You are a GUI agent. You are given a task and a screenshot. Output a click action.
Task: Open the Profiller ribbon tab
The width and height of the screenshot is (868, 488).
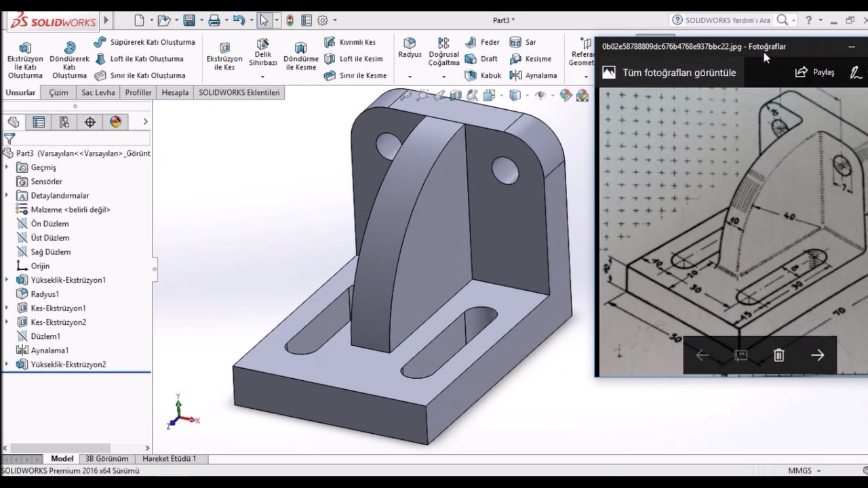(138, 92)
